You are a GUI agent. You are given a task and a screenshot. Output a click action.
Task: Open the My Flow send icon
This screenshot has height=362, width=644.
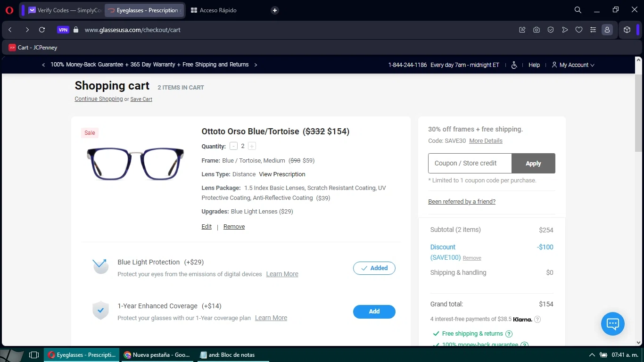point(565,30)
